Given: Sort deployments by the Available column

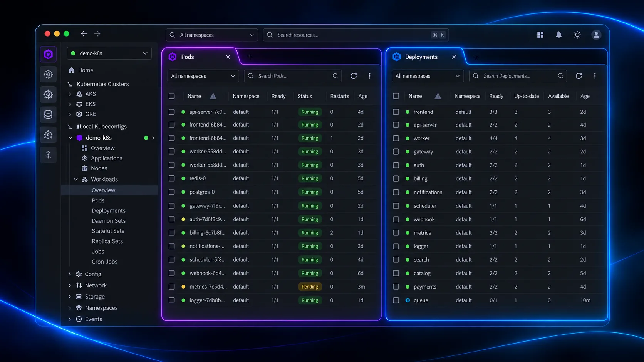Looking at the screenshot, I should 558,96.
